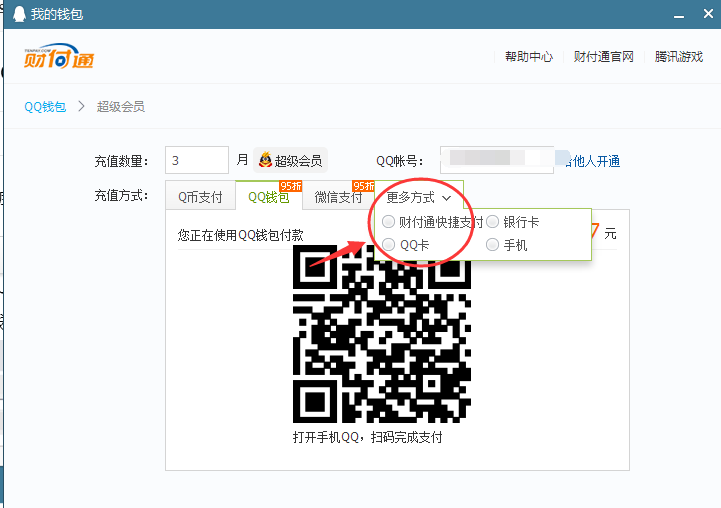Open 财付通官网 link
The width and height of the screenshot is (721, 508).
(603, 57)
